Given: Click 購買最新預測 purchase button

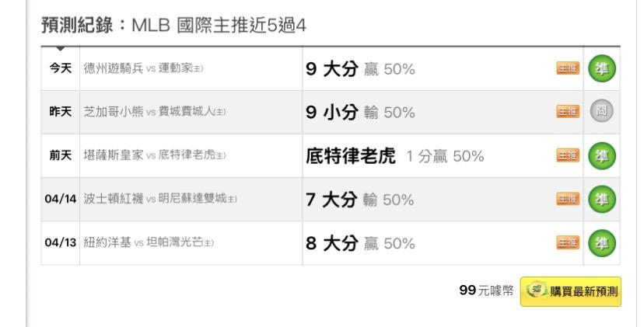Looking at the screenshot, I should point(571,291).
